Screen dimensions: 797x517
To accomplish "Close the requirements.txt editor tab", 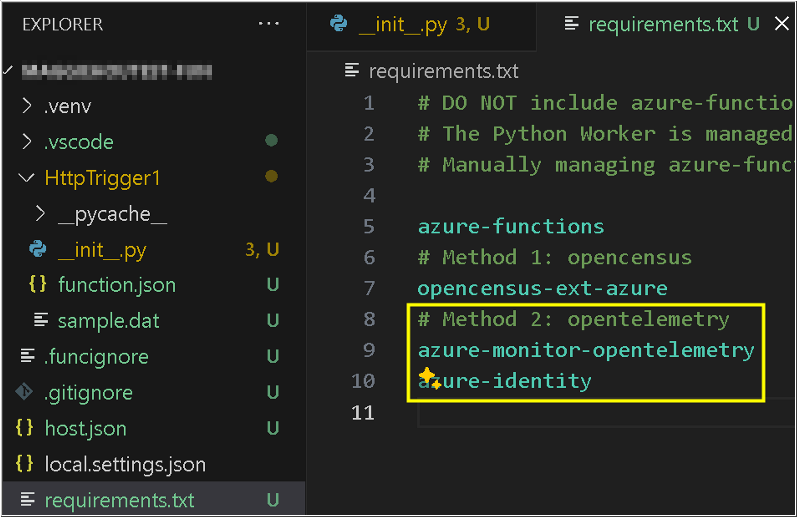I will tap(781, 23).
